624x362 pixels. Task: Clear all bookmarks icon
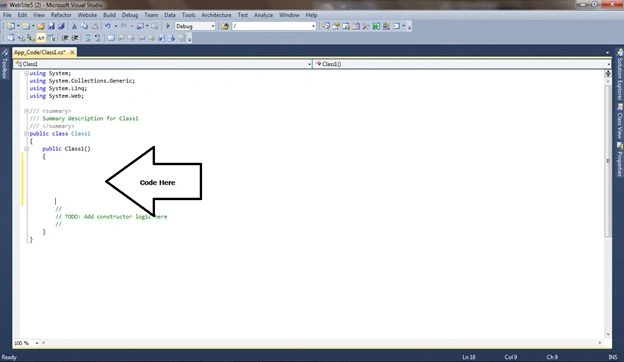(182, 38)
